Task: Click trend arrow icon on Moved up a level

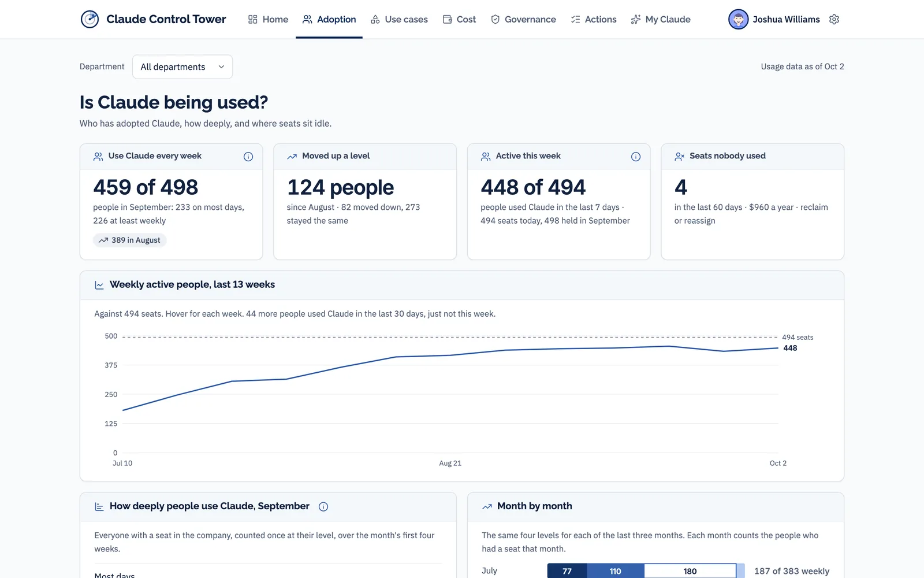Action: click(292, 157)
